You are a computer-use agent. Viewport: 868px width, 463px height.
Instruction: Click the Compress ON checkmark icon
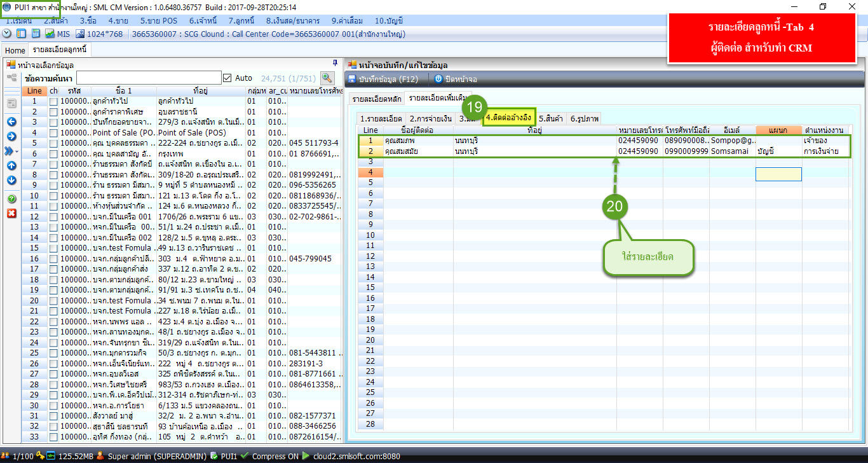[x=246, y=456]
